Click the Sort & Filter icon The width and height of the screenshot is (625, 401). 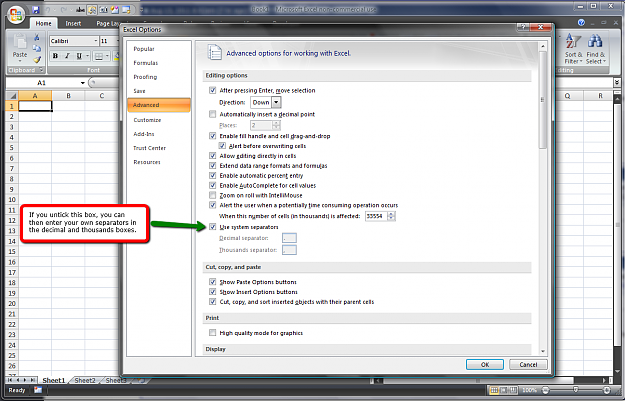click(574, 43)
